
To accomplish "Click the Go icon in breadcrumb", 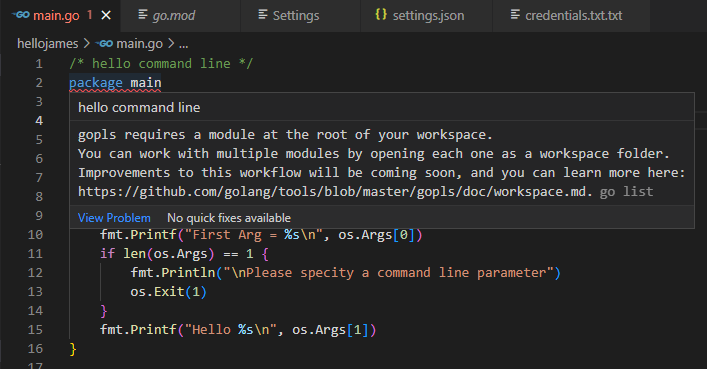I will click(104, 43).
